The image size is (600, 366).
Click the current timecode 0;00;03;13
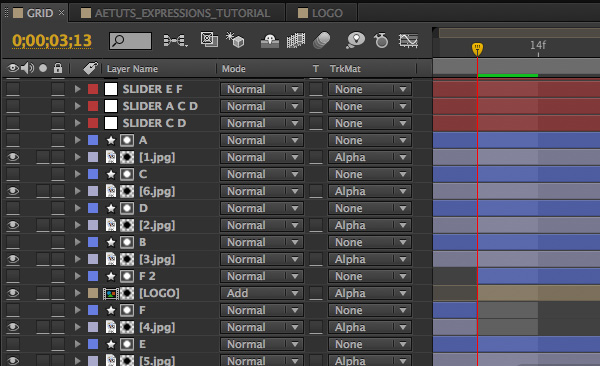click(x=52, y=41)
